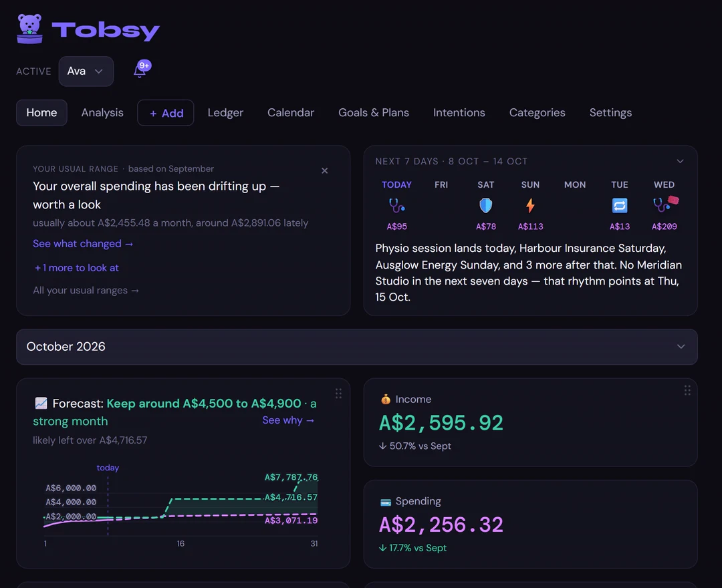
Task: Click the + Add button
Action: click(x=166, y=113)
